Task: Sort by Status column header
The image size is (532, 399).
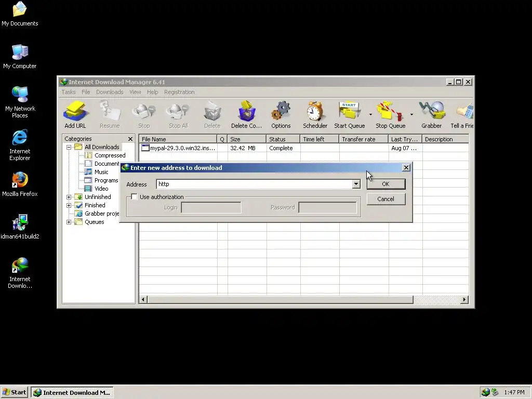Action: [283, 139]
